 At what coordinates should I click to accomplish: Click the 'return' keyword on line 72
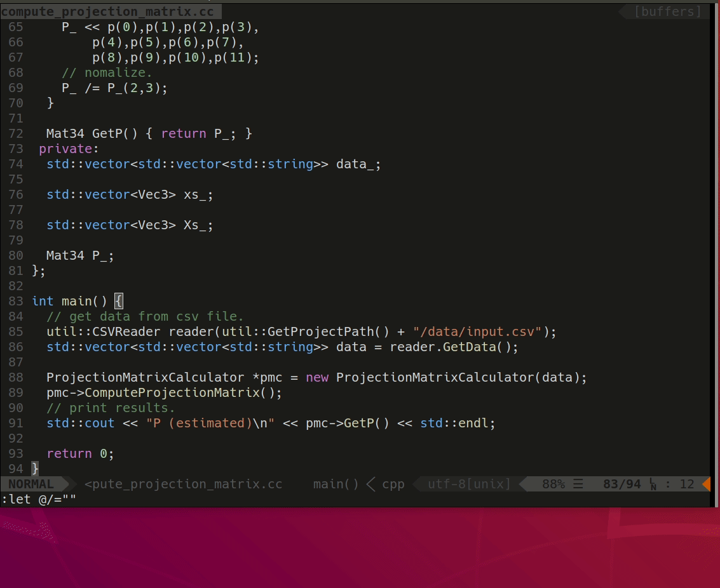click(x=183, y=133)
